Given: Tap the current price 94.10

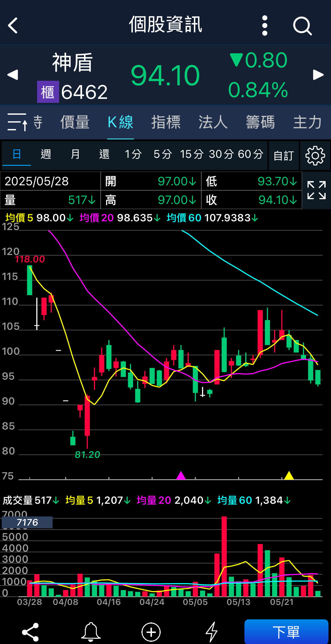Looking at the screenshot, I should coord(165,75).
